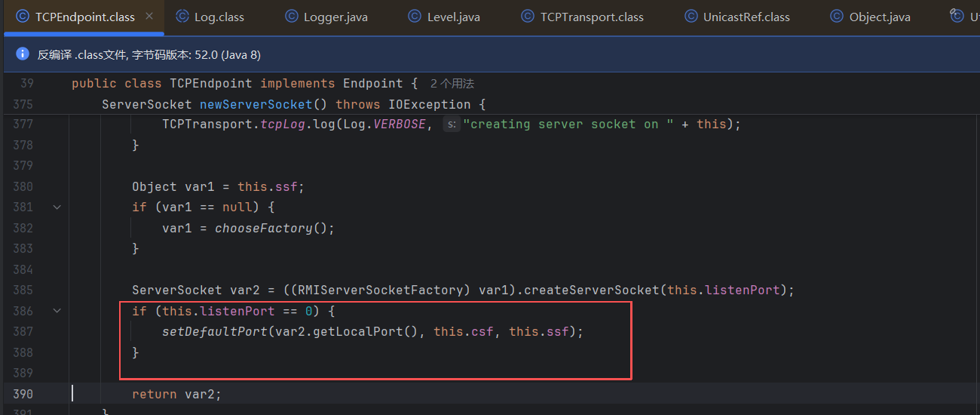The width and height of the screenshot is (980, 415).
Task: Fold the listenPort if block at line 386
Action: [57, 311]
